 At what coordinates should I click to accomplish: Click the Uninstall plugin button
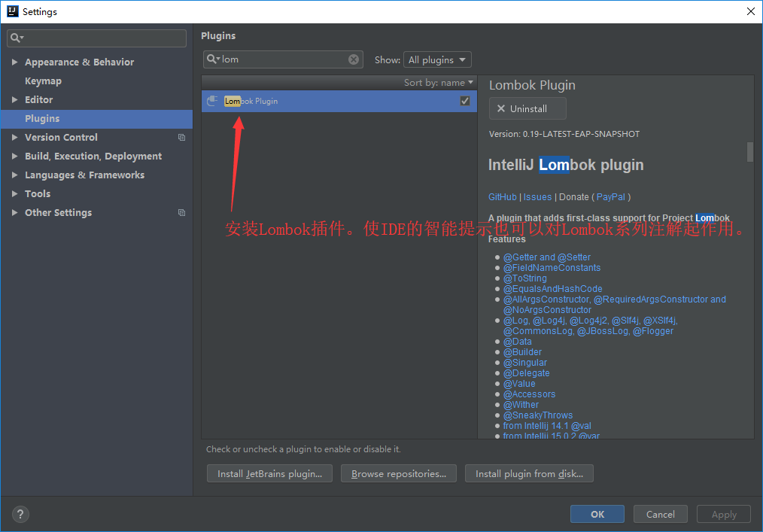click(x=527, y=108)
